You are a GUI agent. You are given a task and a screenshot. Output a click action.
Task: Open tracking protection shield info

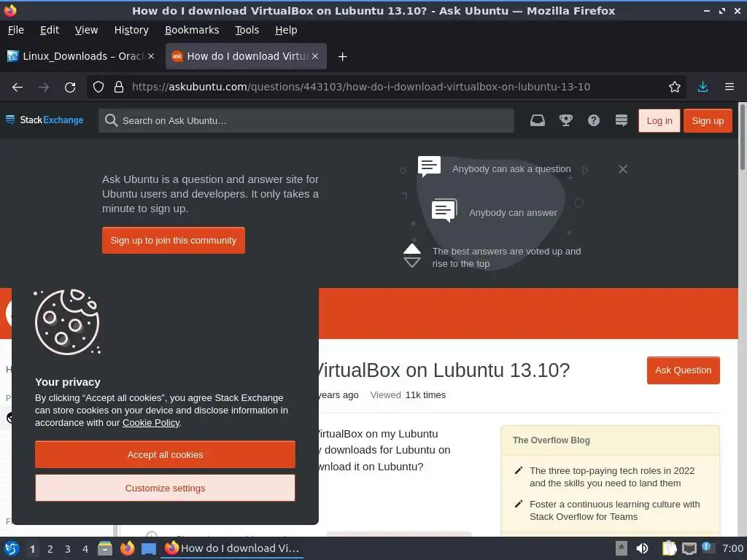(x=98, y=87)
